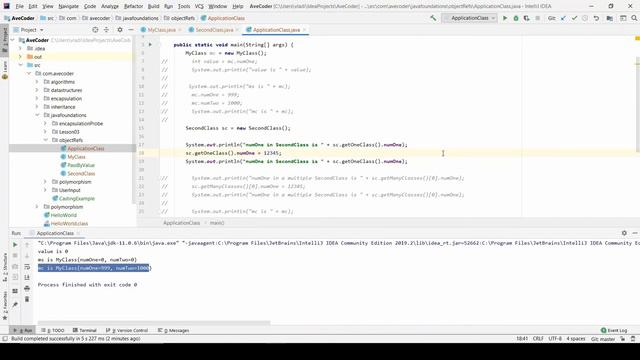Open the TODO tool window
640x360 pixels.
pos(53,330)
